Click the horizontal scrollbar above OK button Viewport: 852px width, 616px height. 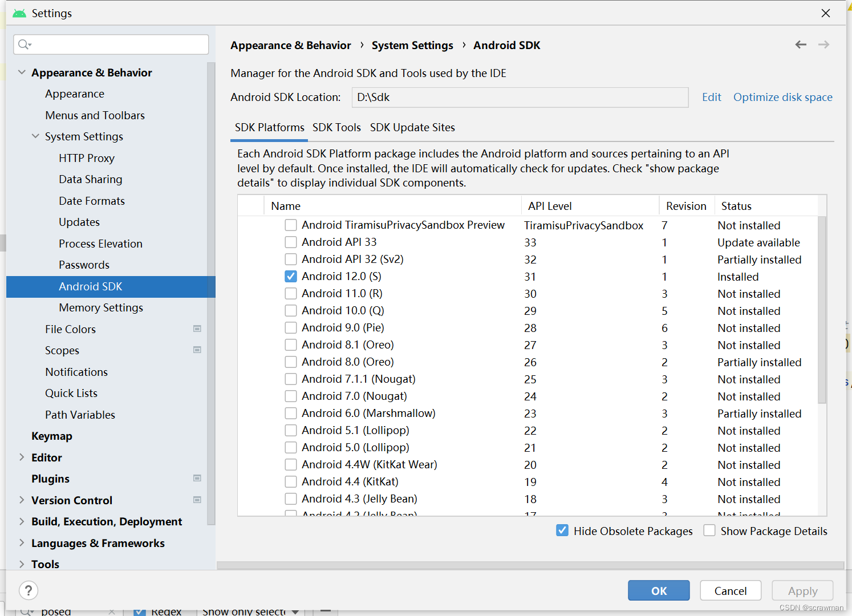pos(530,565)
